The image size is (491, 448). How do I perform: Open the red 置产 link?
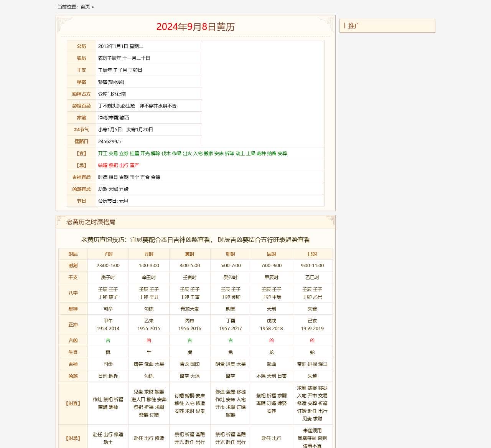(x=134, y=165)
